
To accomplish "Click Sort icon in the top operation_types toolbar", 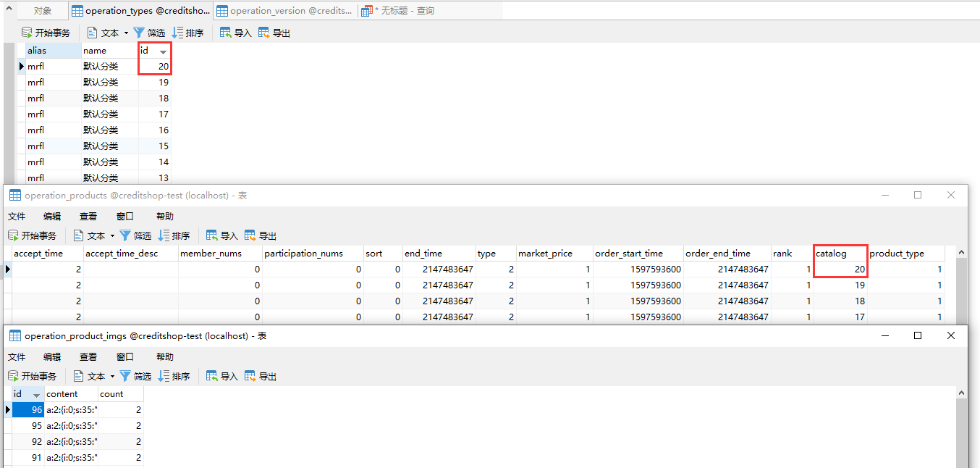I will click(x=178, y=33).
